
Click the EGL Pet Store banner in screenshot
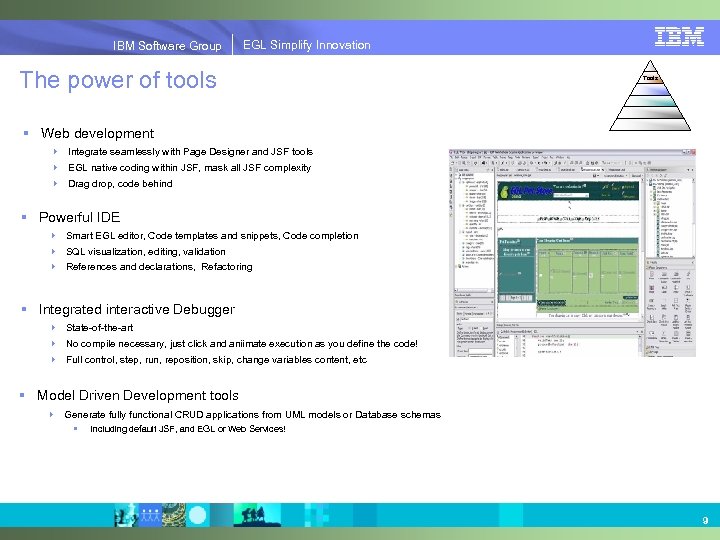568,191
